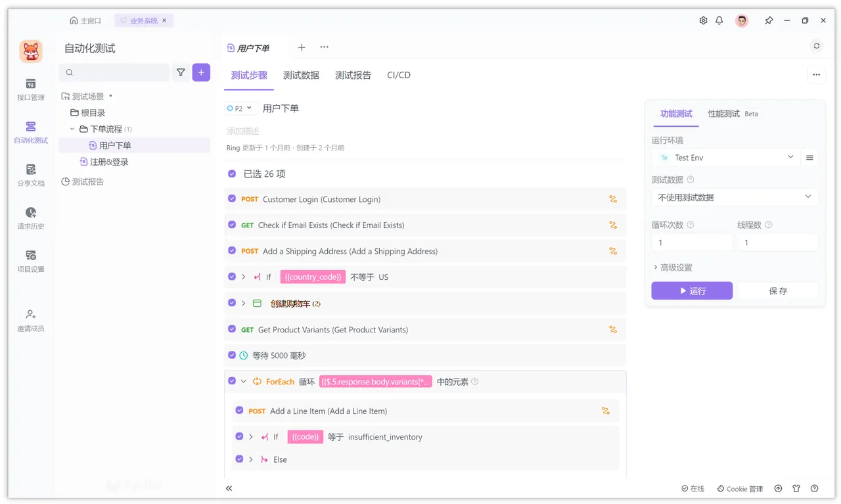
Task: Click the 运行 button
Action: (692, 290)
